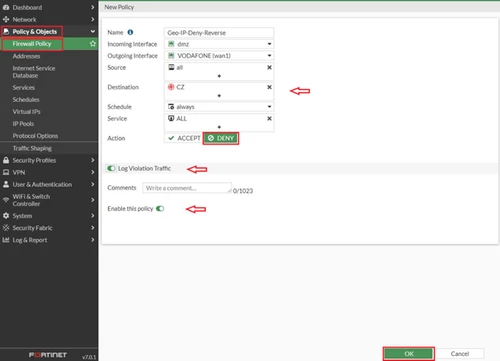Add another service with plus icon
Image resolution: width=500 pixels, height=361 pixels.
pos(219,127)
